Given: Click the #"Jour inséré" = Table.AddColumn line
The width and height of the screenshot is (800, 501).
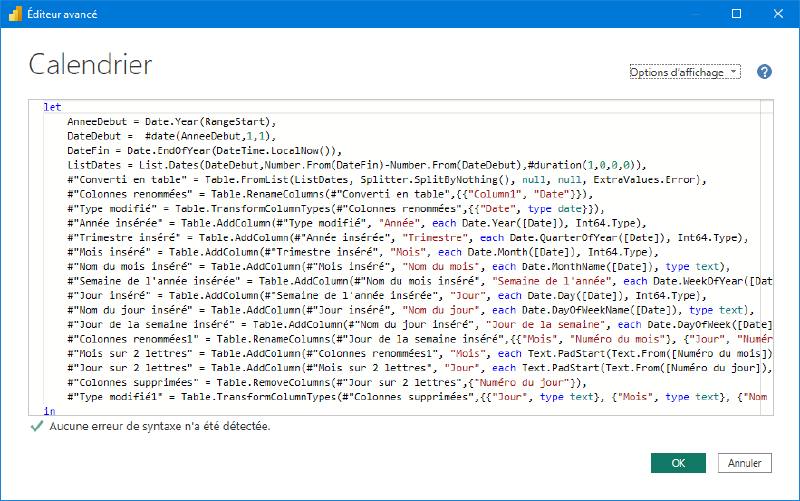Looking at the screenshot, I should coord(387,295).
